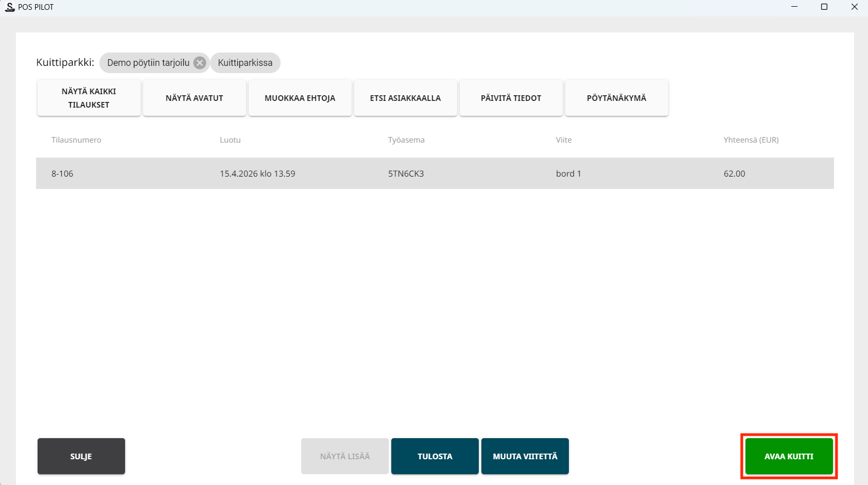Screen dimensions: 868x485
Task: Select the 'Kuittiparkissa' filter chip
Action: pos(245,63)
